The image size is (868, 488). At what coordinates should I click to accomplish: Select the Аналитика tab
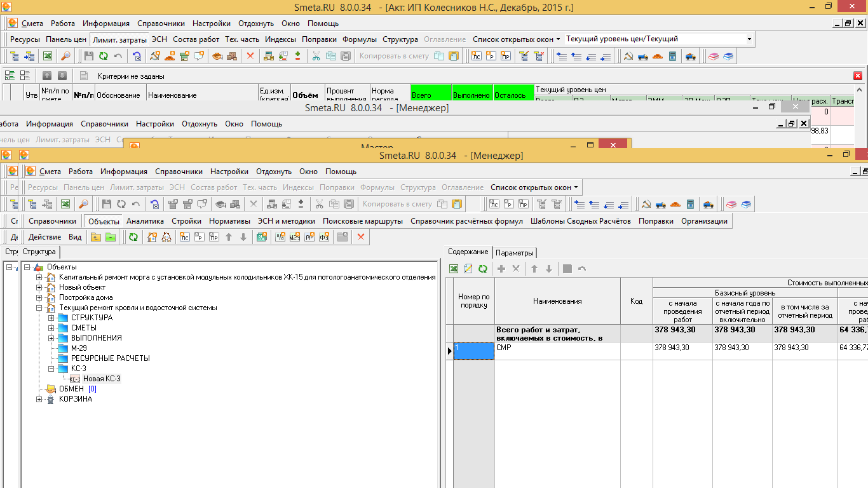[145, 221]
